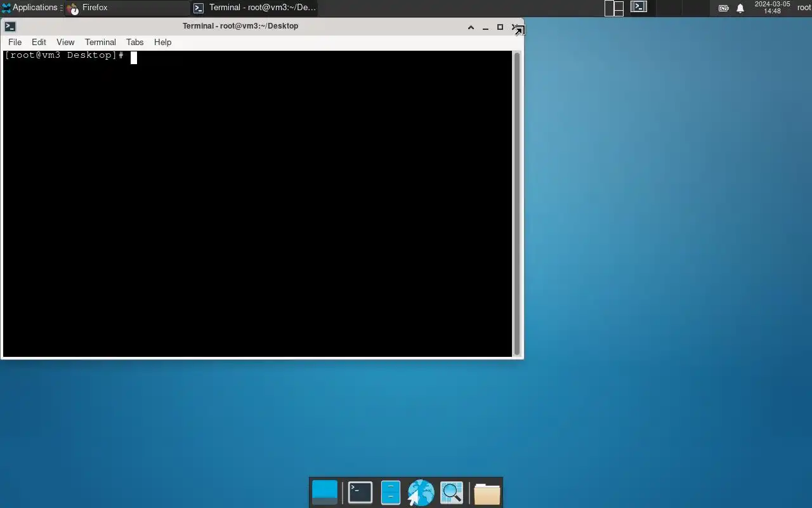Image resolution: width=812 pixels, height=508 pixels.
Task: Launch Terminal emulator from the dock
Action: [x=360, y=493]
